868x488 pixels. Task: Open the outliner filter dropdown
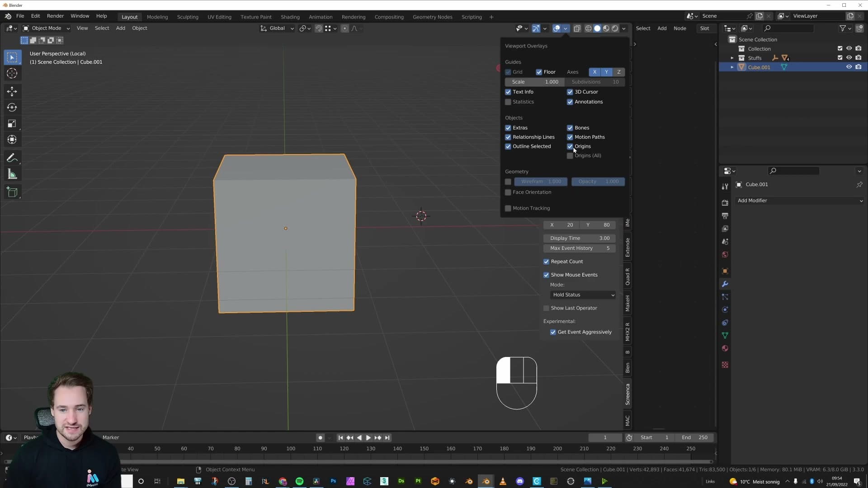(x=845, y=28)
